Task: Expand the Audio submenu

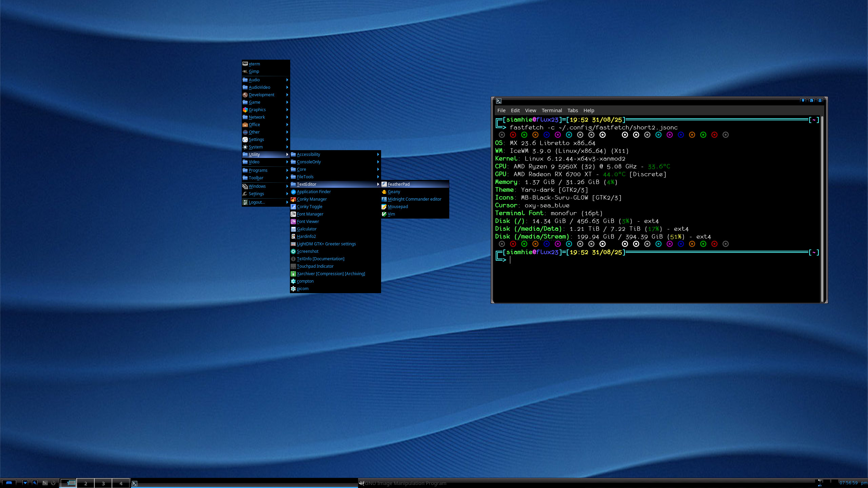Action: tap(266, 80)
